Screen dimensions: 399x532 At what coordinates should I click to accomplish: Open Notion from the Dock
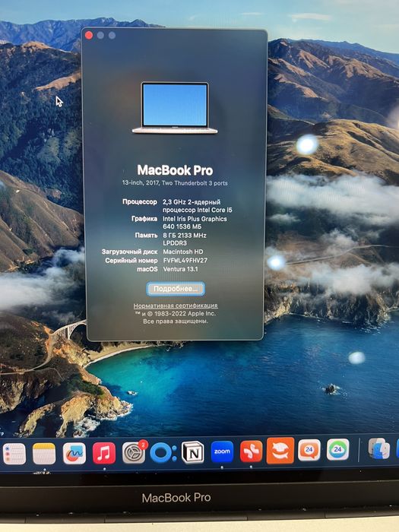coord(193,452)
